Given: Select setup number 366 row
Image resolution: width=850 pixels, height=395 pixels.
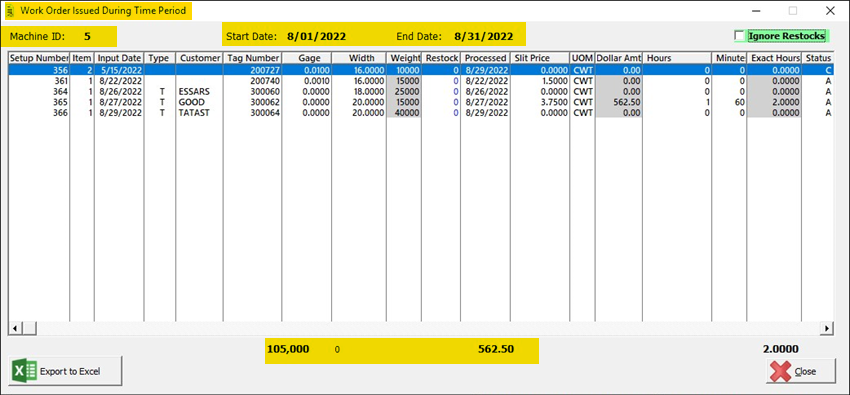Looking at the screenshot, I should point(421,113).
